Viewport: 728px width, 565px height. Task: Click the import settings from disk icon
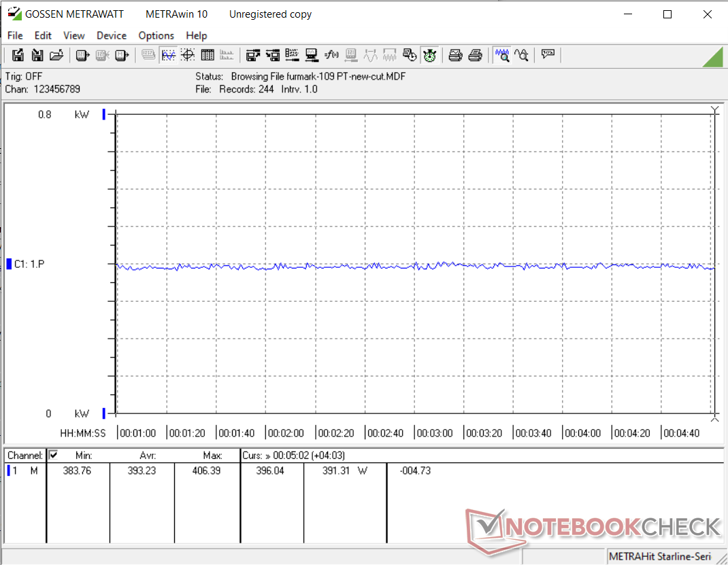pyautogui.click(x=273, y=55)
